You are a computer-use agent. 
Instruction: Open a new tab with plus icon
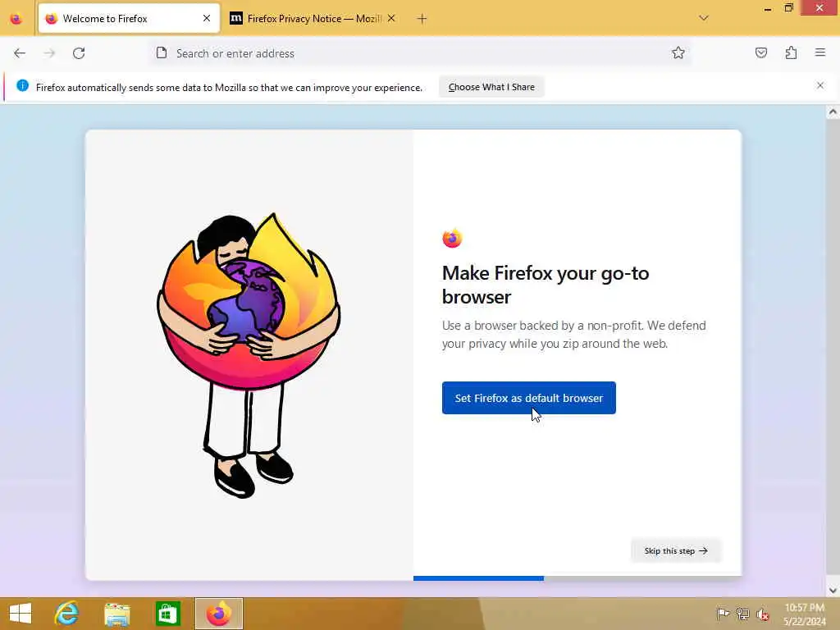tap(422, 19)
